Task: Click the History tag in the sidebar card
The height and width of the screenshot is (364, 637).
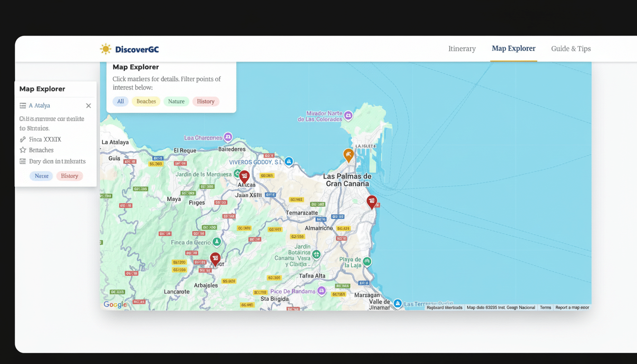Action: (69, 175)
